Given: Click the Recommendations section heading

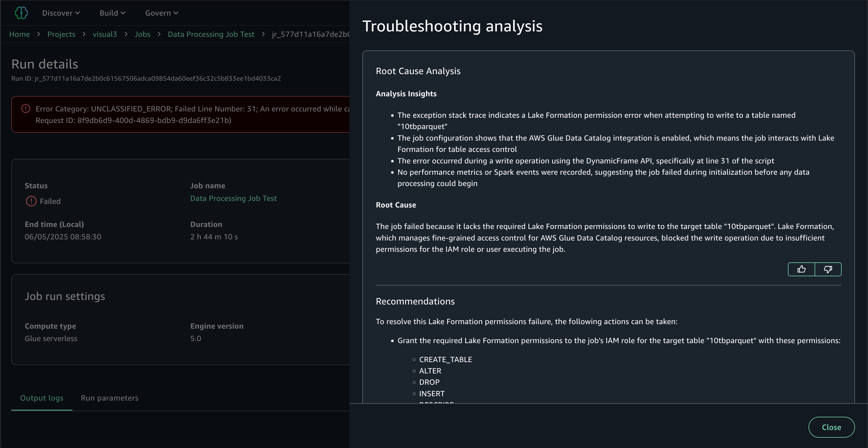Looking at the screenshot, I should [x=415, y=301].
